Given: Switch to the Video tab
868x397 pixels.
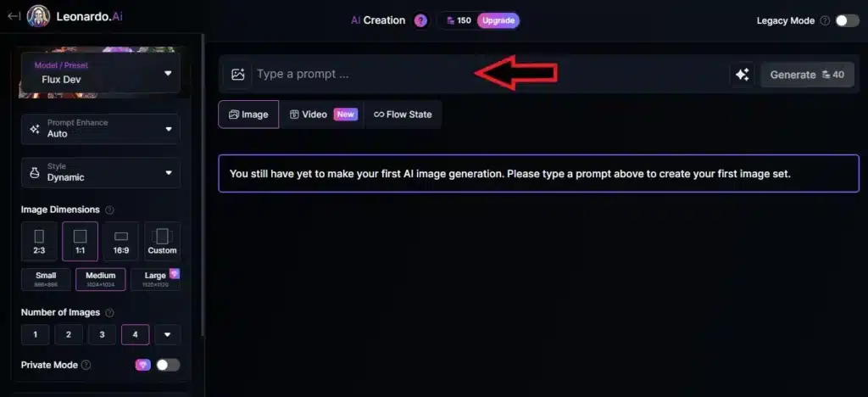Looking at the screenshot, I should tap(323, 115).
